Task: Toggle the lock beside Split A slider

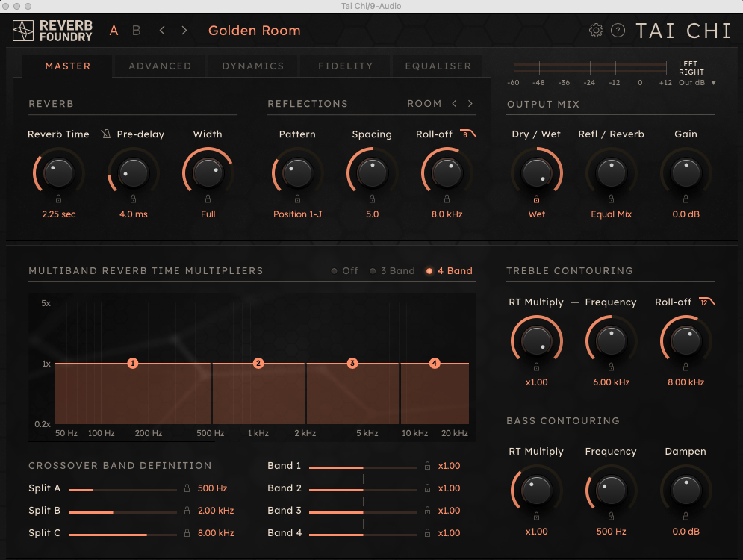Action: [x=187, y=488]
